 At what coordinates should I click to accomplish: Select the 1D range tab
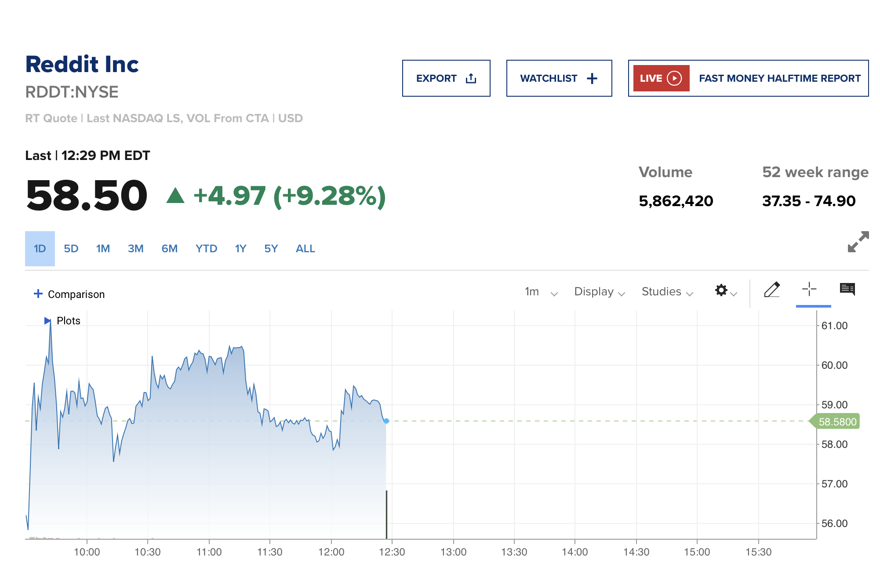coord(40,249)
